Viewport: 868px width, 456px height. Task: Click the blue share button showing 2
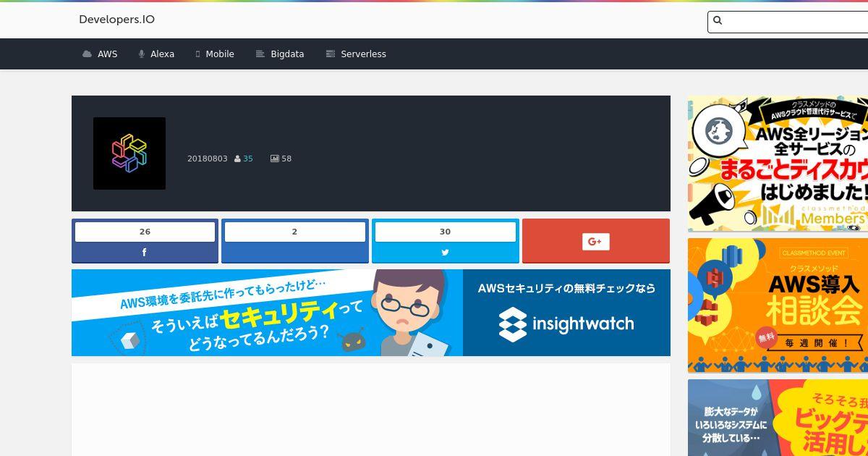click(x=294, y=241)
